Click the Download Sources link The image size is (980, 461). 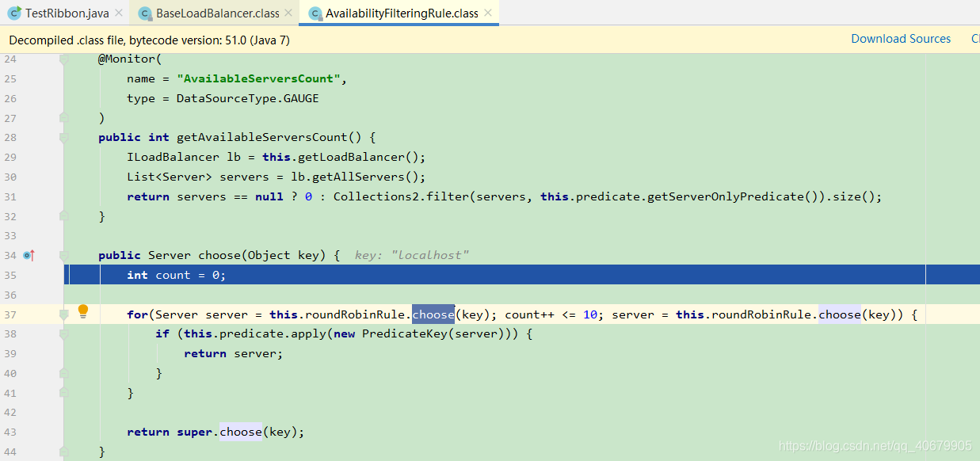[x=901, y=39]
